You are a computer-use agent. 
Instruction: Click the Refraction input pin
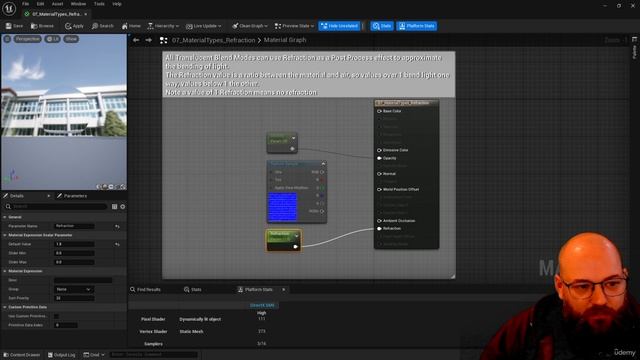379,229
